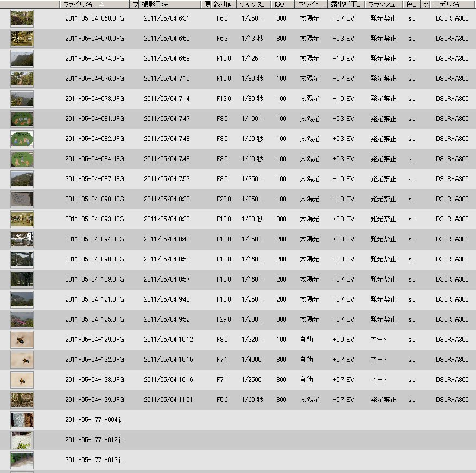Select the 2011-05-1771-013 file entry
This screenshot has height=473, width=476.
[x=94, y=460]
